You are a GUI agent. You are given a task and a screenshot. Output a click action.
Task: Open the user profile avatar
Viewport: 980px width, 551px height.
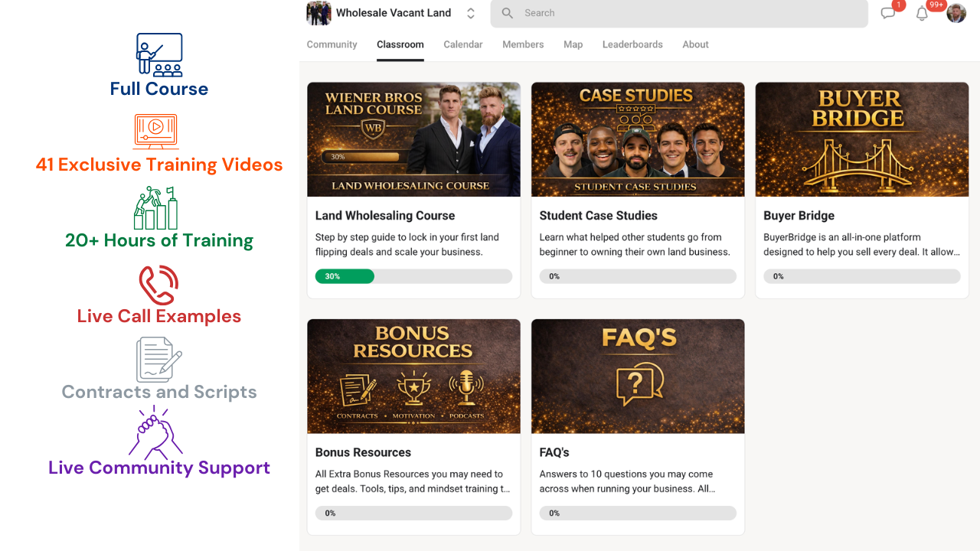pos(956,13)
